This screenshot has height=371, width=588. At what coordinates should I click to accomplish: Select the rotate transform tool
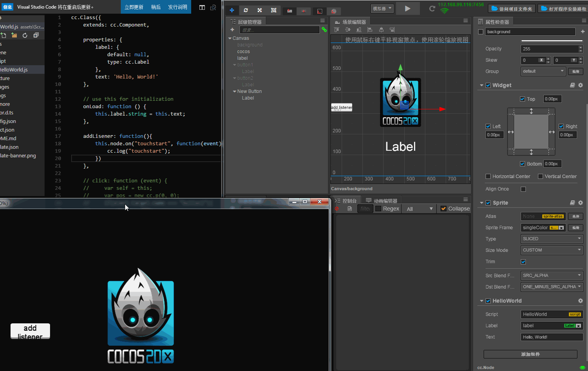tap(246, 10)
